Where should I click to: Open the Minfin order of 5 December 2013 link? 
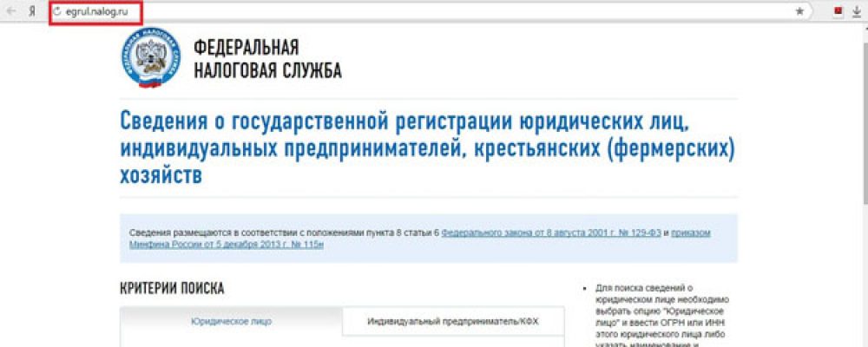pos(419,239)
